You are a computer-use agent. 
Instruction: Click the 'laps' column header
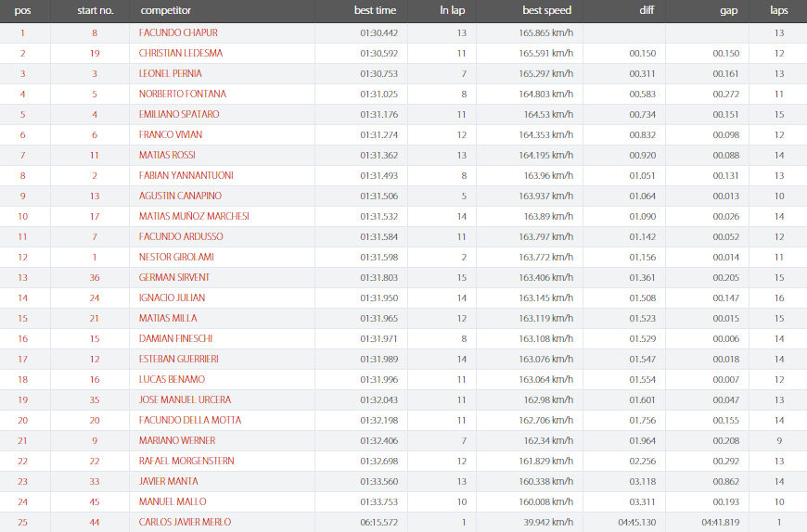pyautogui.click(x=778, y=10)
